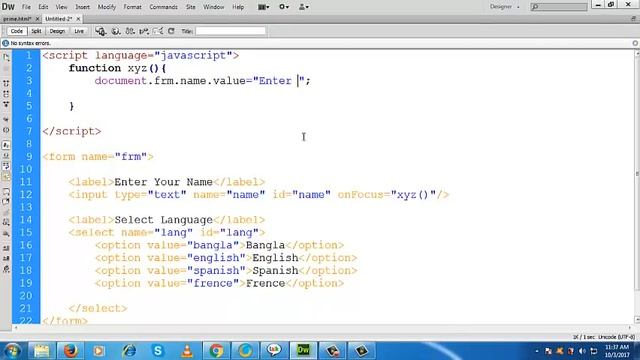
Task: Open the Commands menu
Action: coord(163,7)
